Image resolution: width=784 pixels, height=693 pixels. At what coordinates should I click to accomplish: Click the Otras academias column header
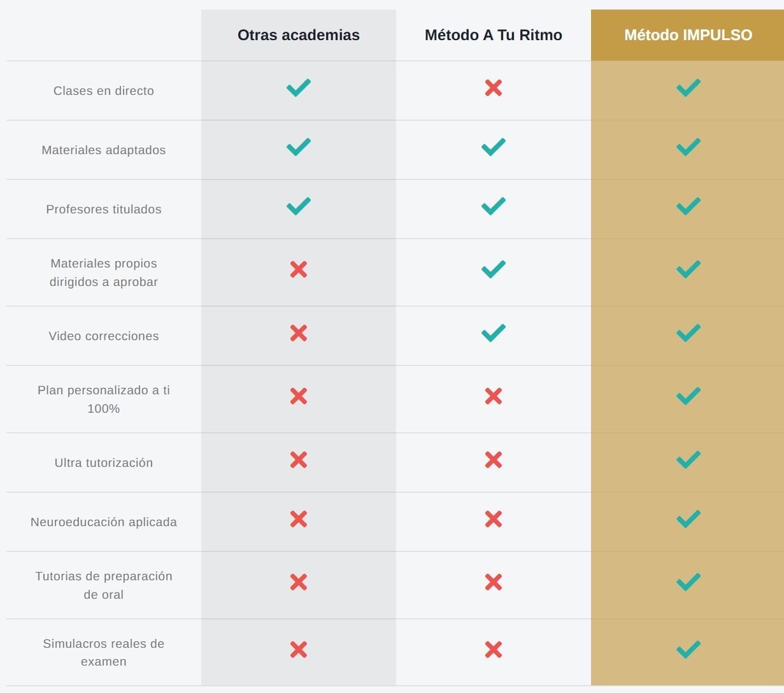coord(299,35)
